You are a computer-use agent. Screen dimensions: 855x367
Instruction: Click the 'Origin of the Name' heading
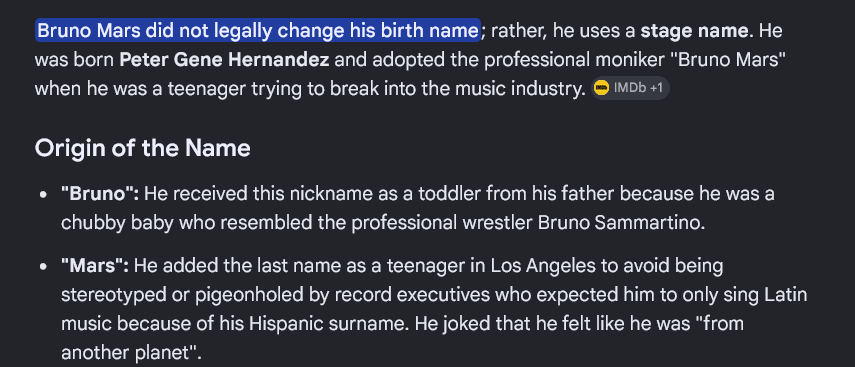[x=143, y=148]
